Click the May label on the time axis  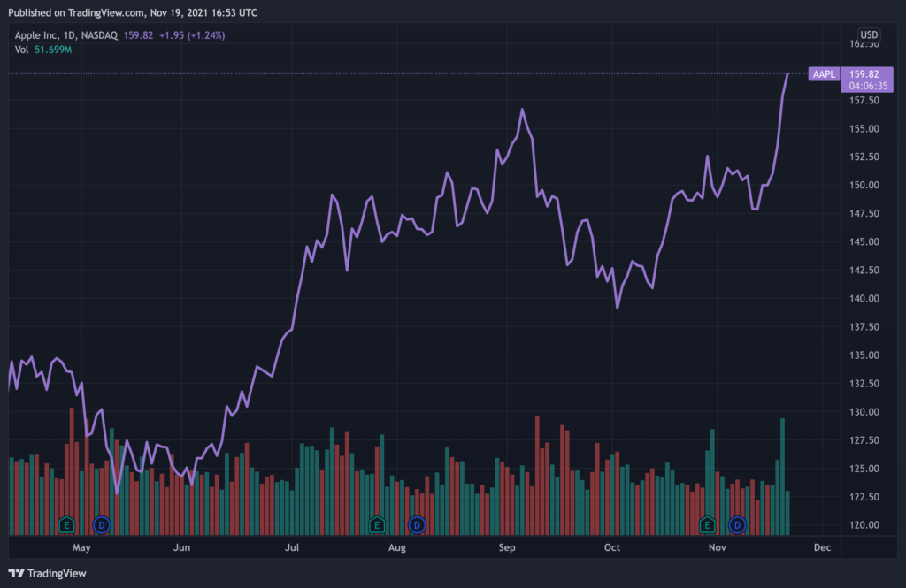coord(81,547)
